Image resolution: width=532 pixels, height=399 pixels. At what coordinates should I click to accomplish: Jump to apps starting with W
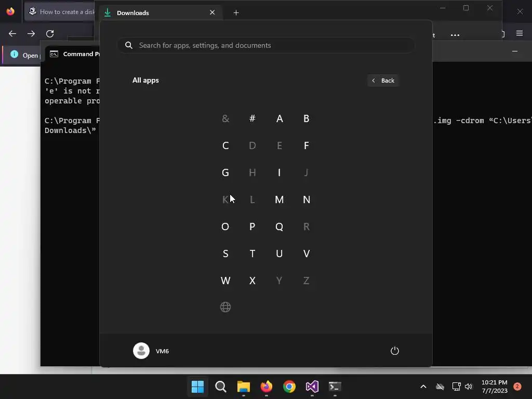pos(225,281)
